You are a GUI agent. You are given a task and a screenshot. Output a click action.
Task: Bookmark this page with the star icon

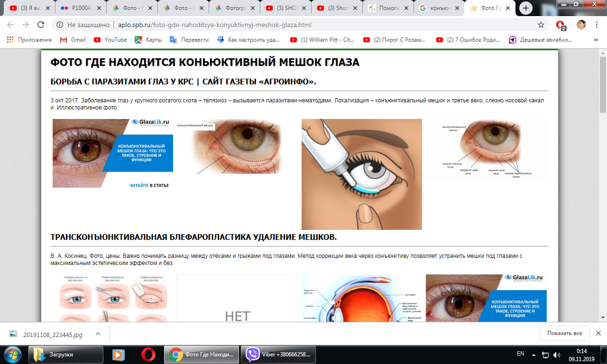point(541,25)
